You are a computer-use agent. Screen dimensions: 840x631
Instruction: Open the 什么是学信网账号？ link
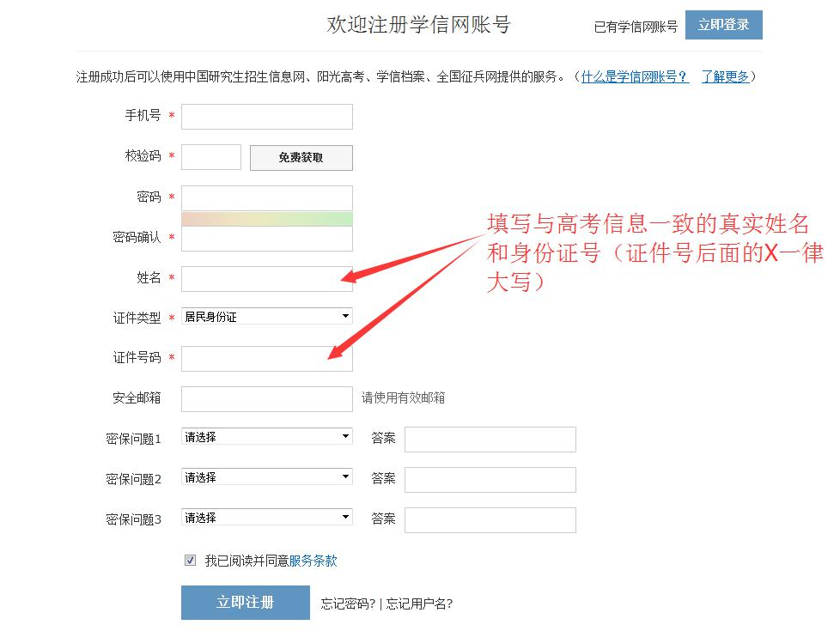635,76
